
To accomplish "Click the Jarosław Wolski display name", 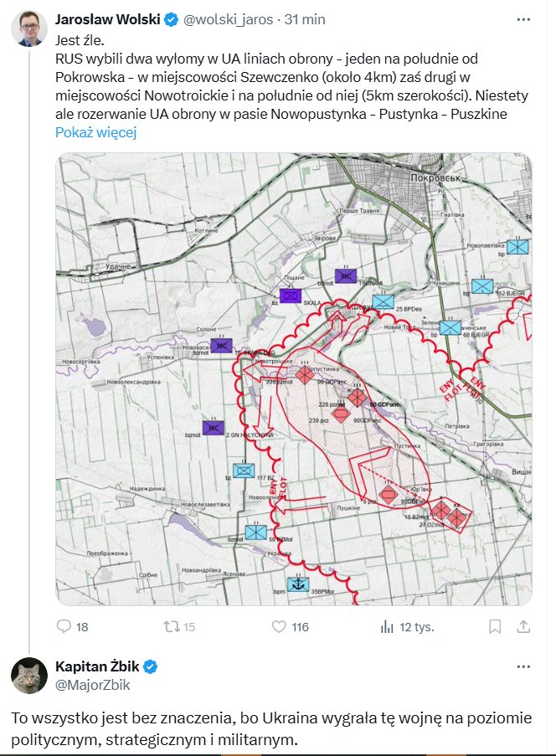I will tap(107, 19).
